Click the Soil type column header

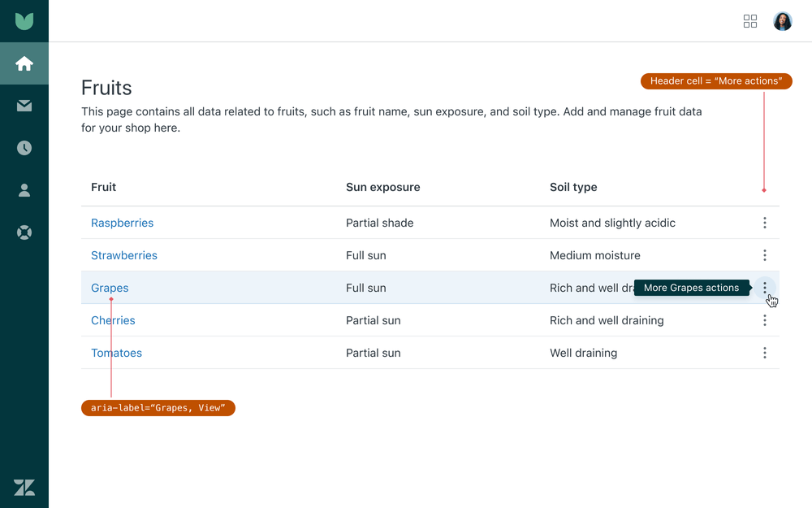point(573,187)
